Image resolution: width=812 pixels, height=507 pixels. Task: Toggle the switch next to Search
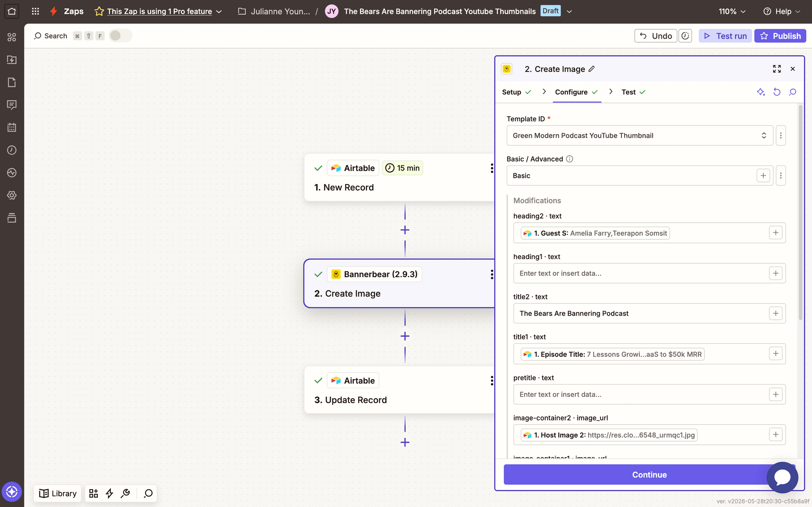click(120, 36)
